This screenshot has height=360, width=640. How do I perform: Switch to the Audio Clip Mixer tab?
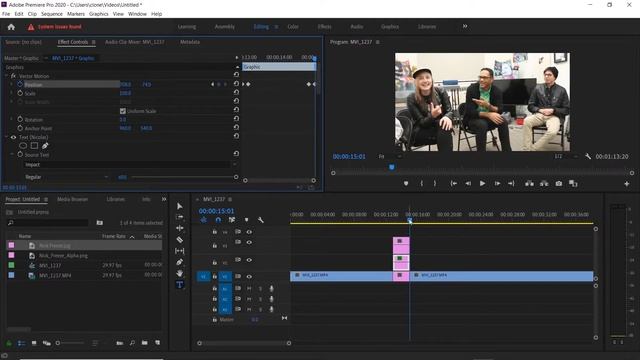[135, 42]
